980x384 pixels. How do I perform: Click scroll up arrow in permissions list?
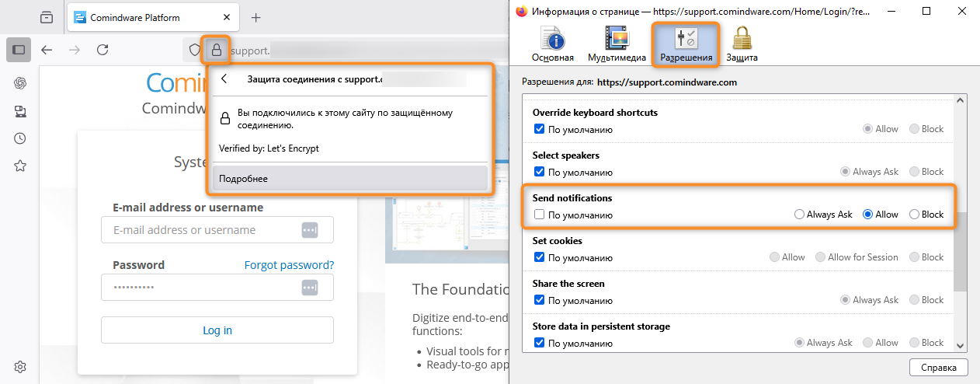coord(961,101)
